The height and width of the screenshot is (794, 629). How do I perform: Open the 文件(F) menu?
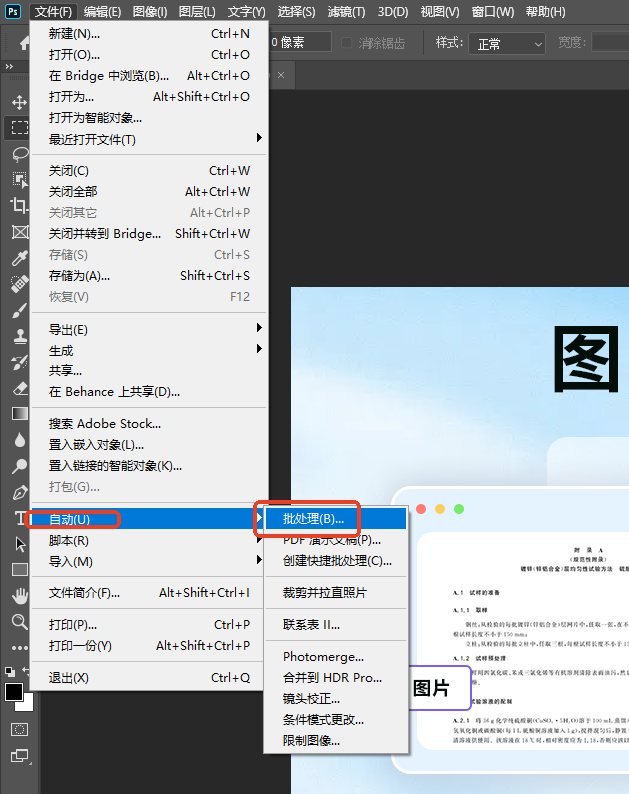pyautogui.click(x=53, y=11)
